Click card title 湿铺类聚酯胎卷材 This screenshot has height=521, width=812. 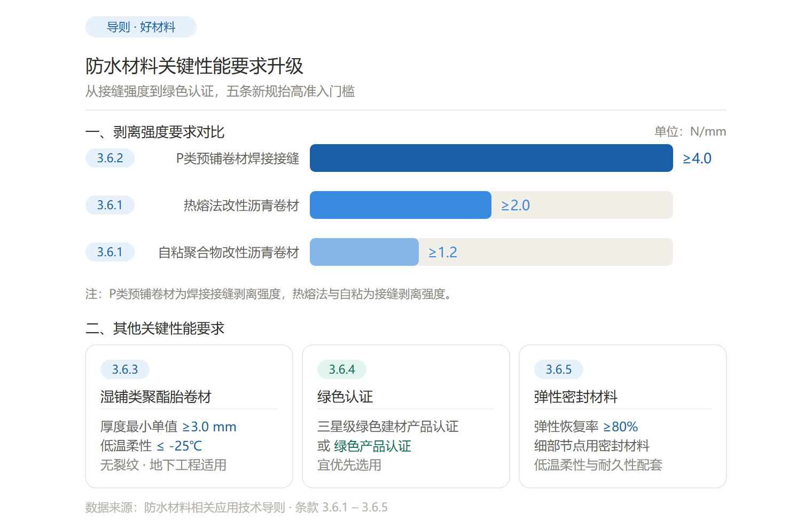156,397
